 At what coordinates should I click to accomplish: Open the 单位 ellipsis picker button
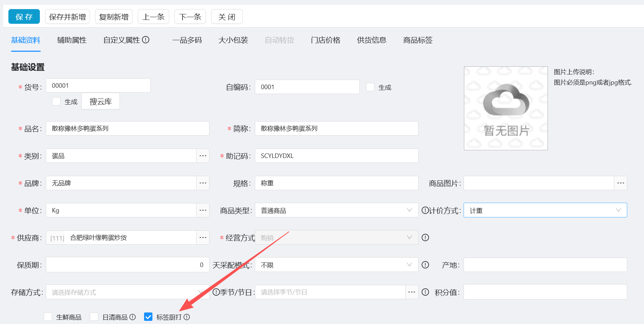pyautogui.click(x=203, y=210)
